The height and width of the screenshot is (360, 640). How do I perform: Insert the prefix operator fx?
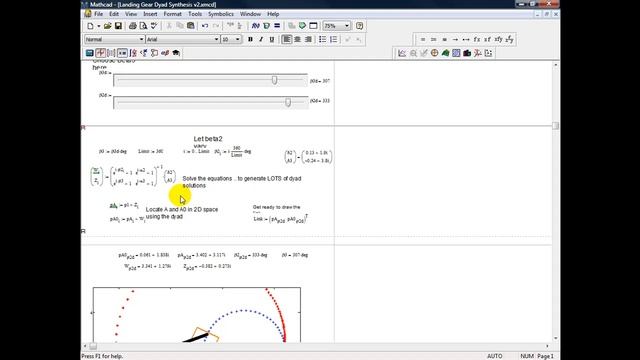(x=477, y=40)
